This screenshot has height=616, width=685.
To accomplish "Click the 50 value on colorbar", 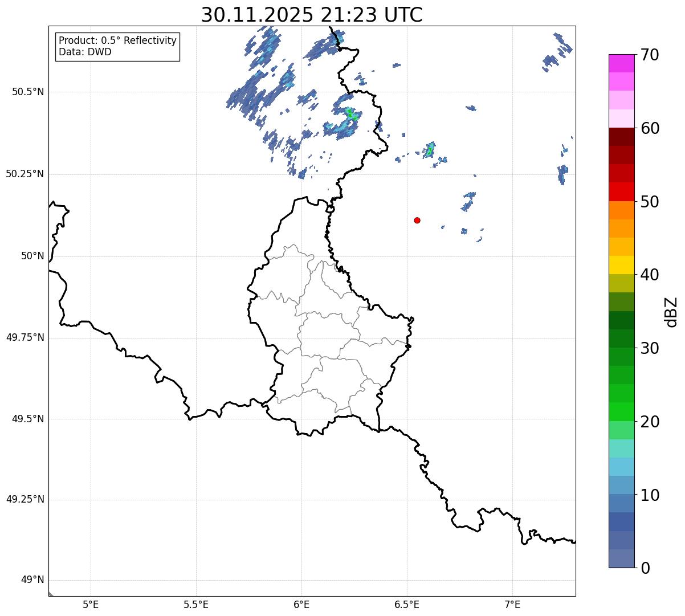I will (x=649, y=202).
